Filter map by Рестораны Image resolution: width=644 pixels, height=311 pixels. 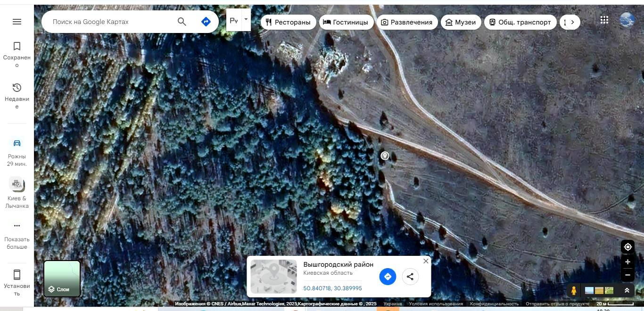coord(288,22)
